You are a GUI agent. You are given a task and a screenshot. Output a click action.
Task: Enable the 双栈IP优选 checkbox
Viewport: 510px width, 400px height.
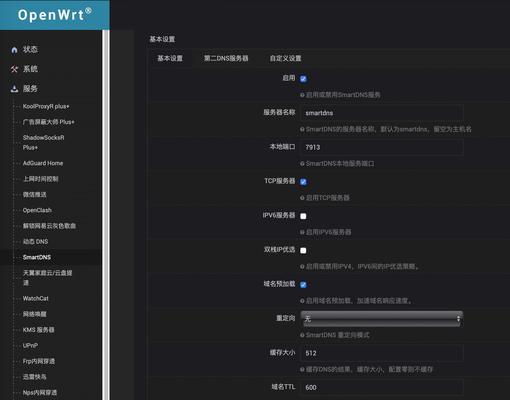pos(303,250)
